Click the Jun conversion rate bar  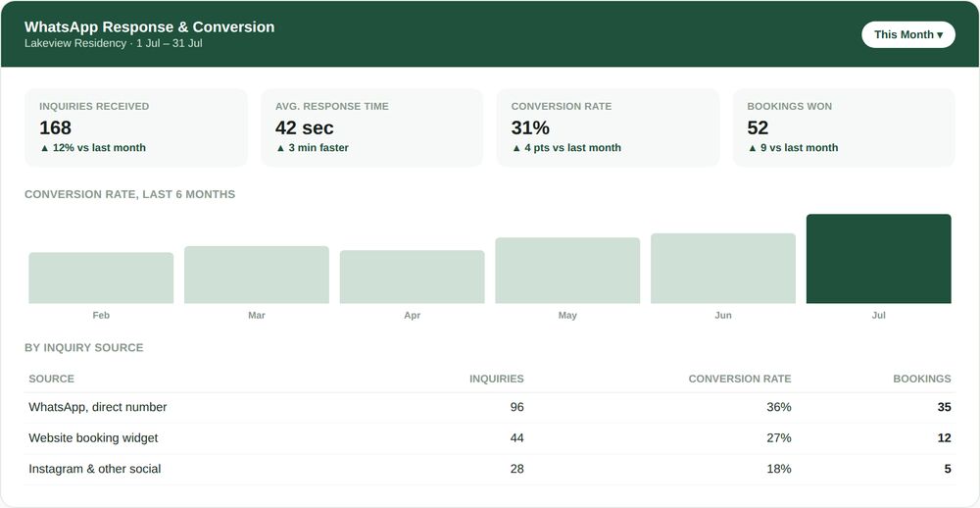pos(723,269)
